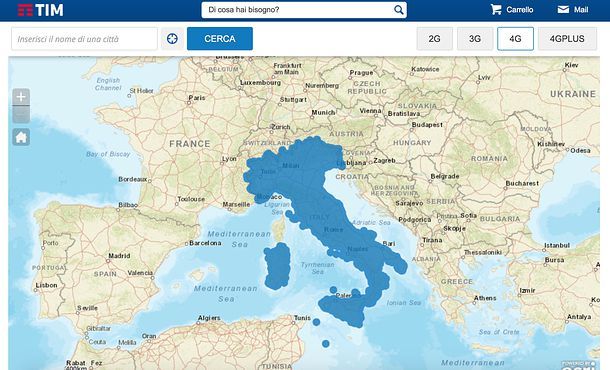The height and width of the screenshot is (370, 610).
Task: Click the Barcelona label on map
Action: click(x=205, y=243)
